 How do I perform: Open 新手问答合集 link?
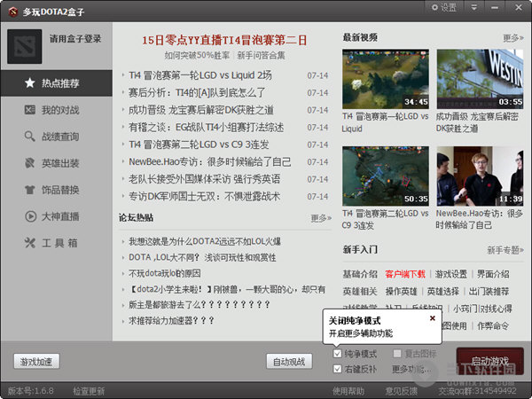click(x=261, y=55)
